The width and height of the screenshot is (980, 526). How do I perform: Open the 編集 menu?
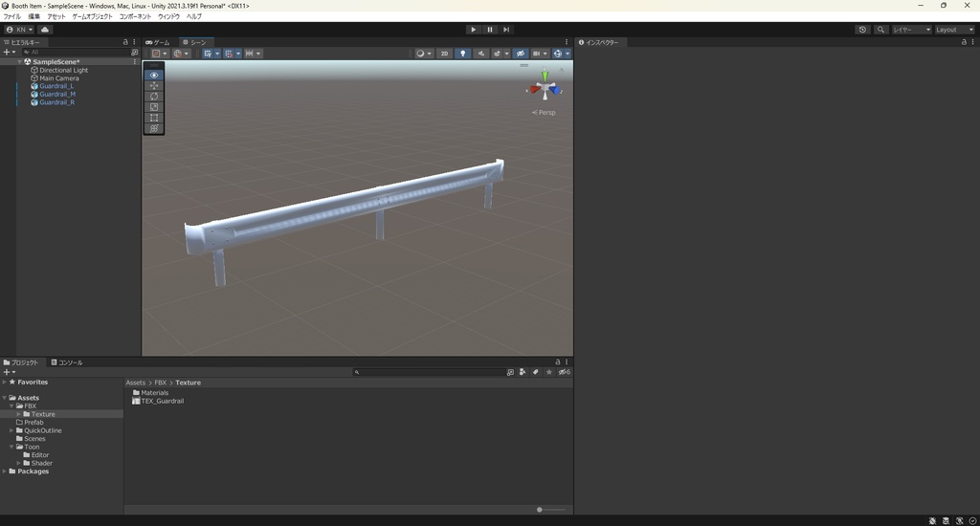[x=33, y=16]
